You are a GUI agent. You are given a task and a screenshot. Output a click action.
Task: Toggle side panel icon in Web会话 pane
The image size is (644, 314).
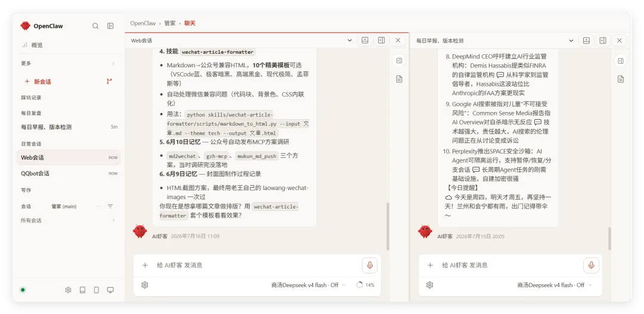399,61
